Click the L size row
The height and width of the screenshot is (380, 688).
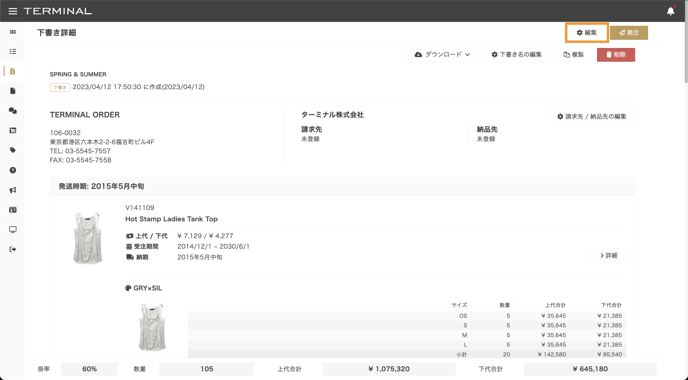(407, 345)
